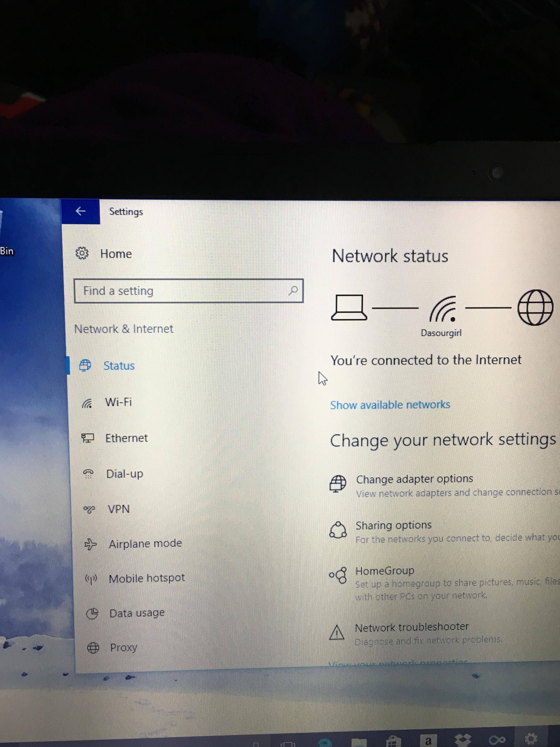Go to Settings Home
Image resolution: width=560 pixels, height=747 pixels.
pos(115,254)
